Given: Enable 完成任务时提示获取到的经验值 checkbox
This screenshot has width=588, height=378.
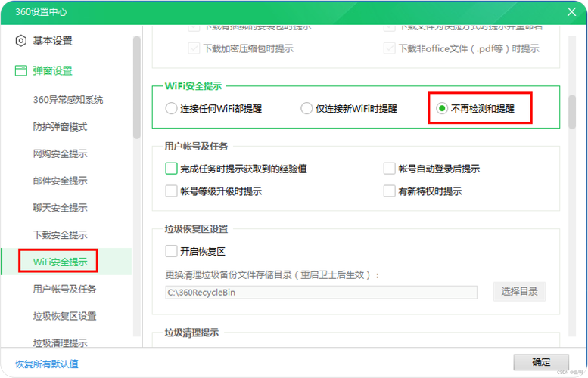Looking at the screenshot, I should [x=171, y=169].
